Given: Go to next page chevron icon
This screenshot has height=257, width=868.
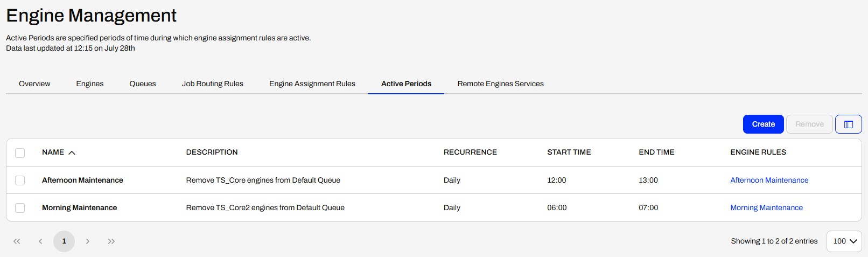Looking at the screenshot, I should click(x=88, y=241).
